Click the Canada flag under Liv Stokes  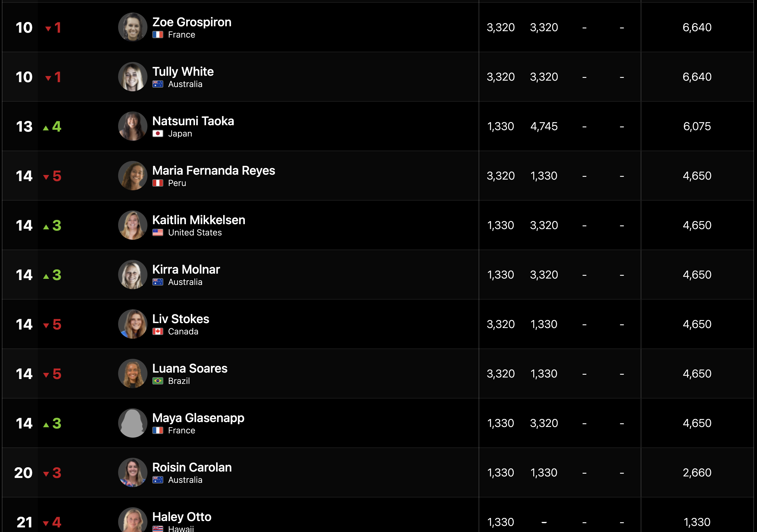point(158,331)
